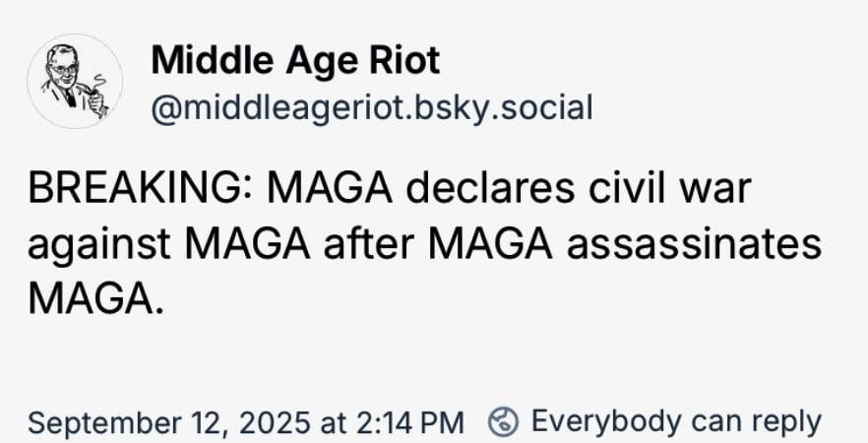Open the @middleageriot.bsky.social handle link
The height and width of the screenshot is (443, 868).
point(371,106)
